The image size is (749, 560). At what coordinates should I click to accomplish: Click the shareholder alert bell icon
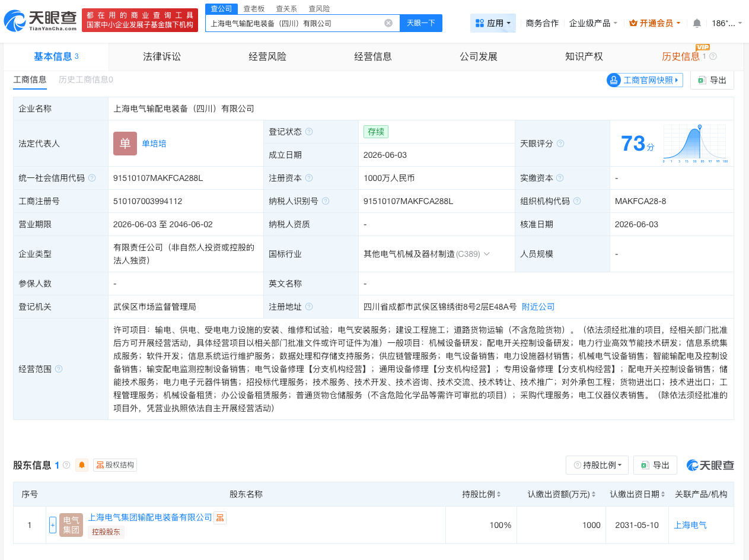pyautogui.click(x=82, y=465)
